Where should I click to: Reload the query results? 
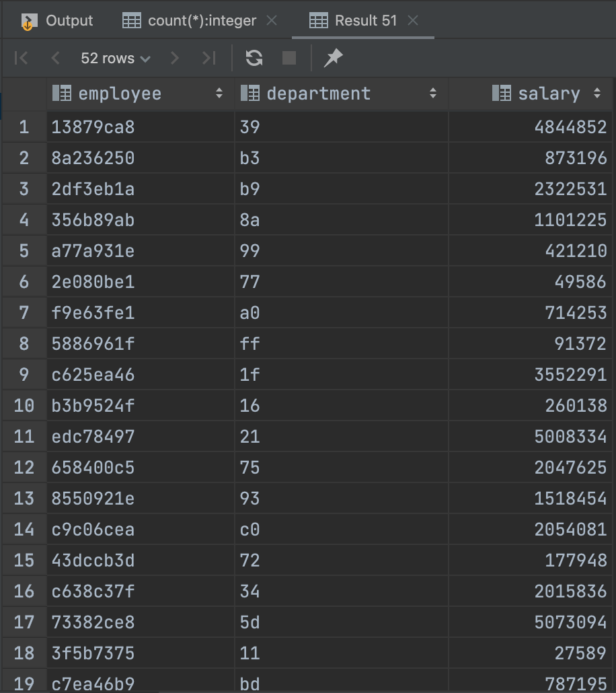tap(254, 58)
